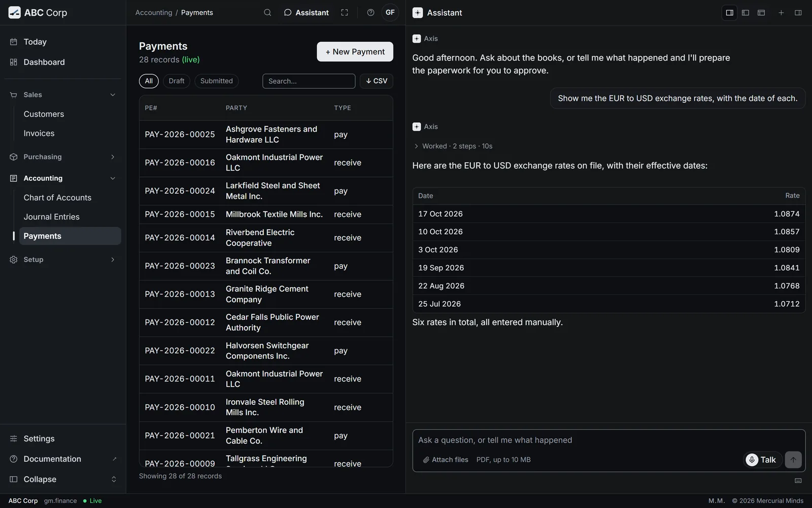Click the Attach files paperclip
The image size is (812, 508).
[x=446, y=460]
